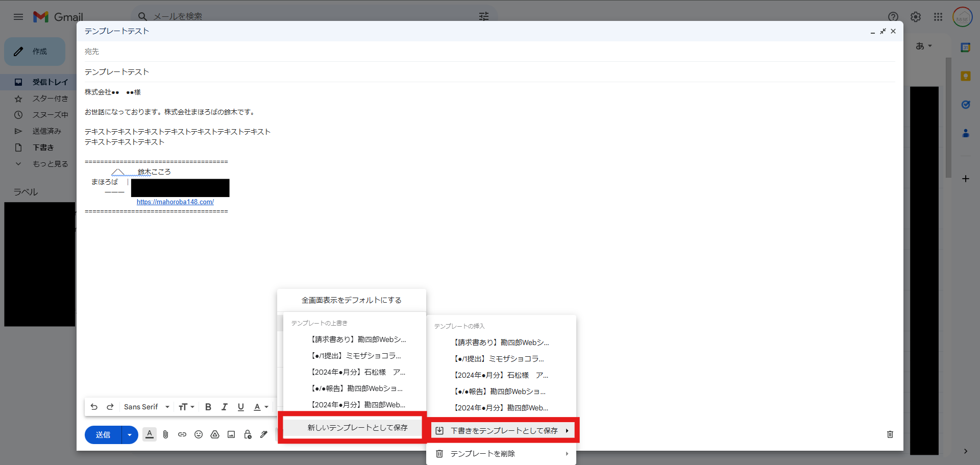The image size is (980, 465).
Task: Open the emoji picker icon
Action: point(199,434)
